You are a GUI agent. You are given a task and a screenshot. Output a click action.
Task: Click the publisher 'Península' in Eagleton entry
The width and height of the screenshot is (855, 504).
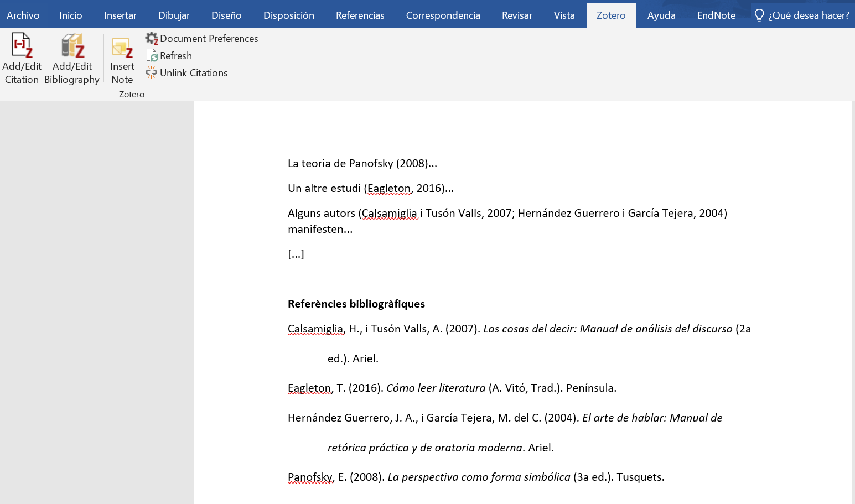[x=589, y=388]
